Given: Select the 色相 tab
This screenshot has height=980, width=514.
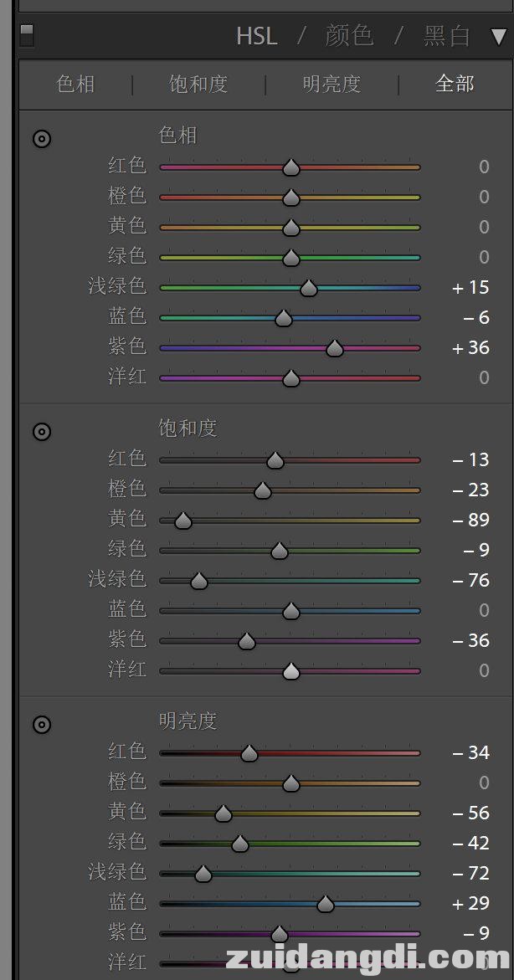Looking at the screenshot, I should tap(76, 84).
